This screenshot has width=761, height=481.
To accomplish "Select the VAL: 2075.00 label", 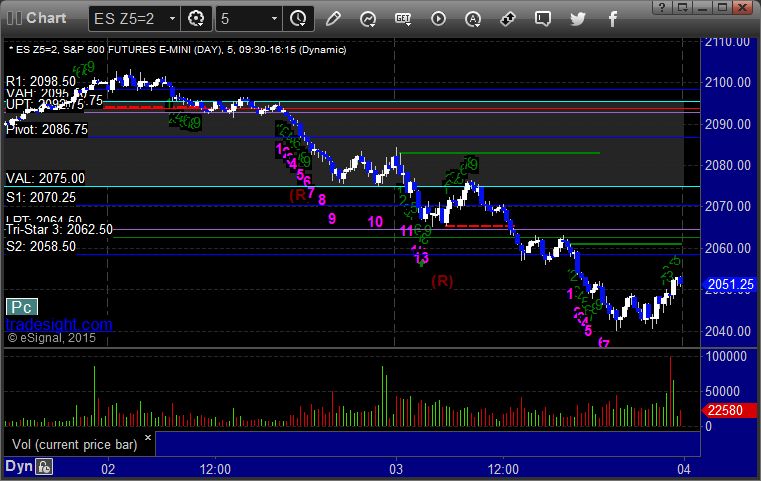I will click(x=45, y=178).
